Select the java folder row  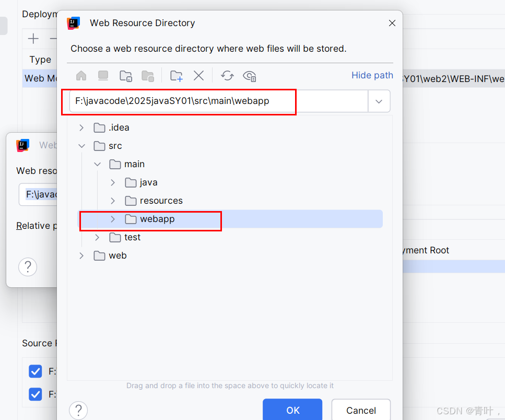230,183
